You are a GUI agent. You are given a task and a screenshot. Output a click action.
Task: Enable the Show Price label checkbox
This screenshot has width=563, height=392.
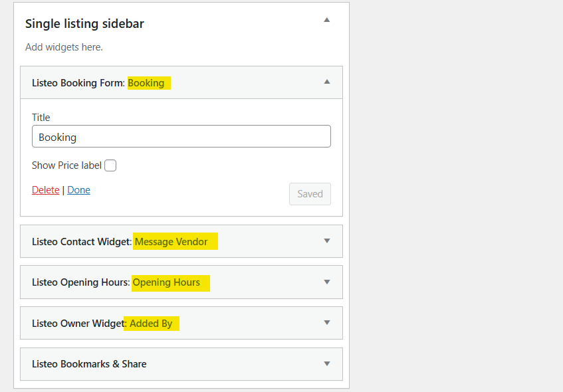pos(110,165)
